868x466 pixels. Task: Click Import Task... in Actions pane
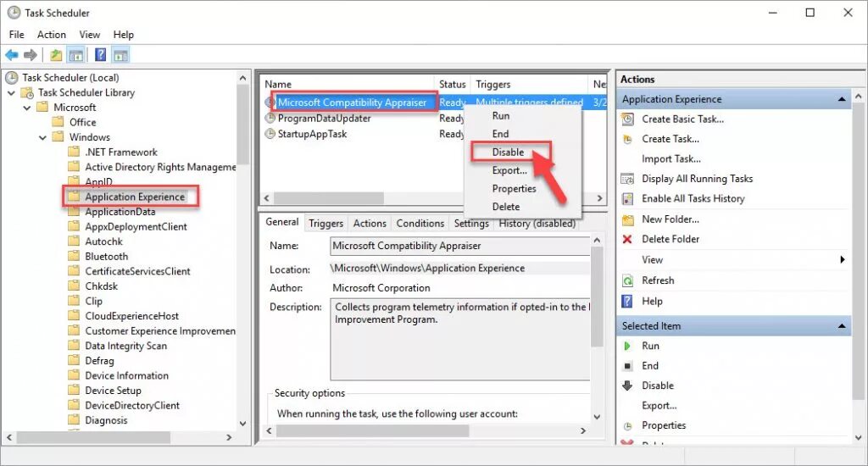click(671, 158)
